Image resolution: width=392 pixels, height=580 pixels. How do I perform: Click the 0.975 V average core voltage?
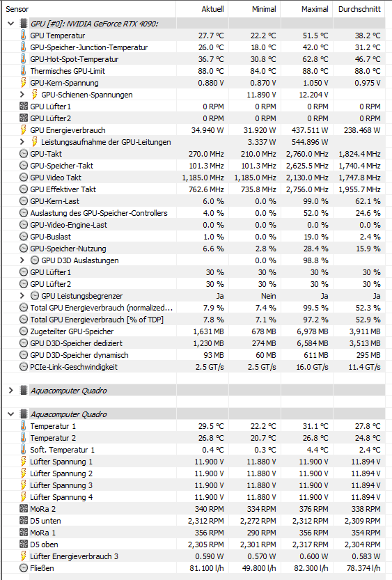[x=368, y=83]
